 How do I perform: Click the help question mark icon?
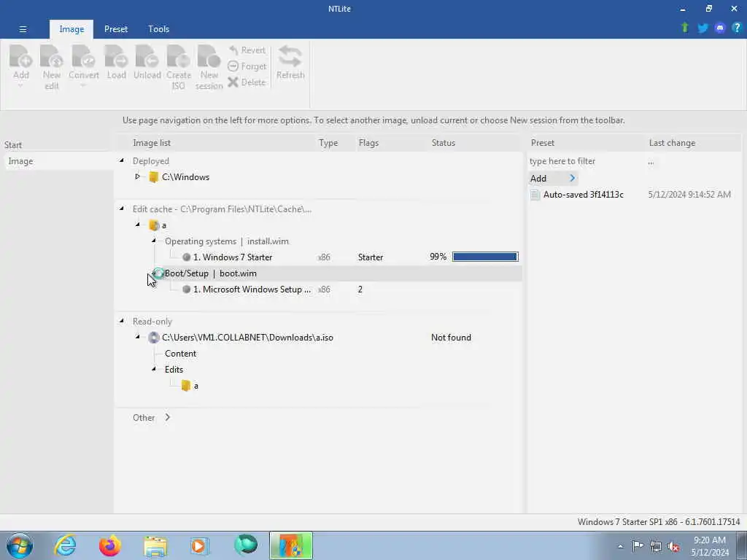tap(737, 28)
